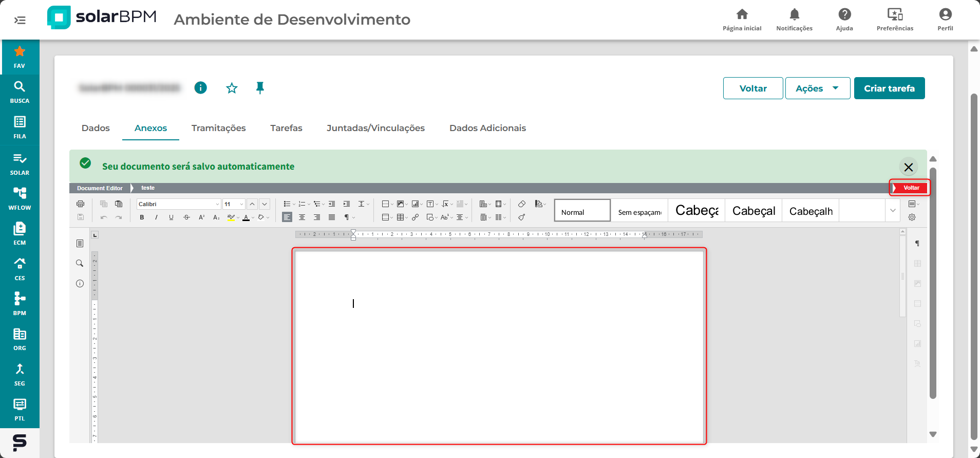The image size is (980, 458).
Task: Click the clear formatting eraser icon
Action: [522, 204]
